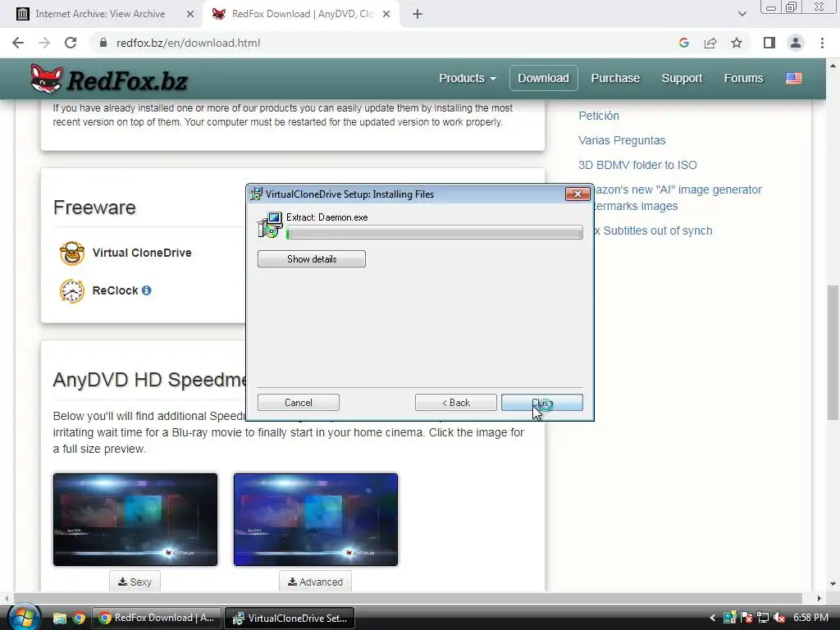
Task: Click Cancel in VirtualCloneDrive setup
Action: 299,403
